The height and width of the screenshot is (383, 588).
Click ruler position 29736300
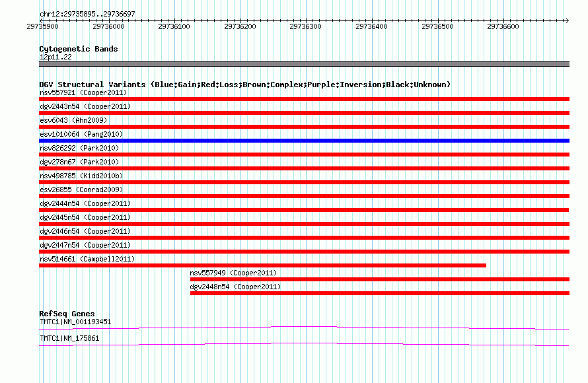306,26
